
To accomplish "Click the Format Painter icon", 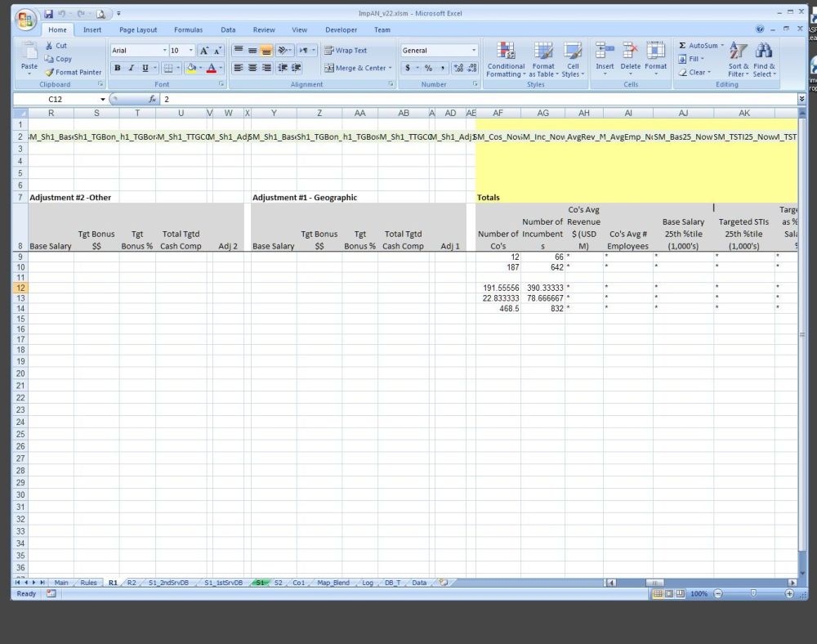I will pyautogui.click(x=51, y=72).
